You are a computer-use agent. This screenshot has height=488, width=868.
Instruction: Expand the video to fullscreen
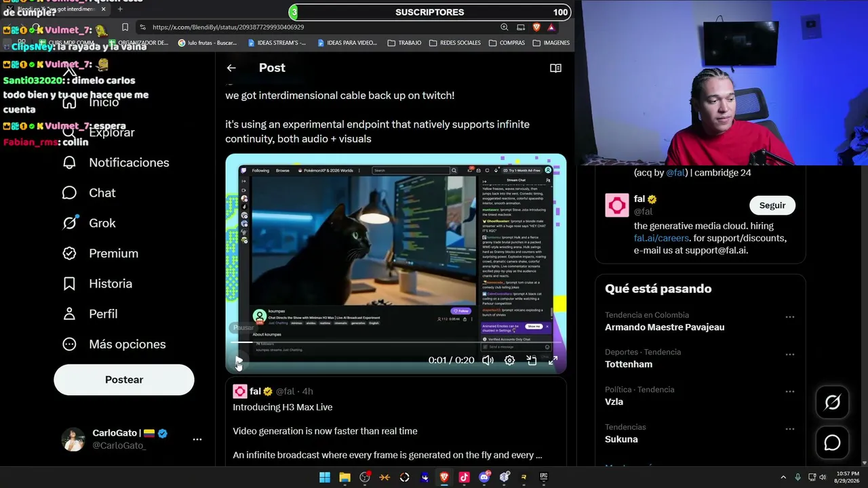point(553,361)
